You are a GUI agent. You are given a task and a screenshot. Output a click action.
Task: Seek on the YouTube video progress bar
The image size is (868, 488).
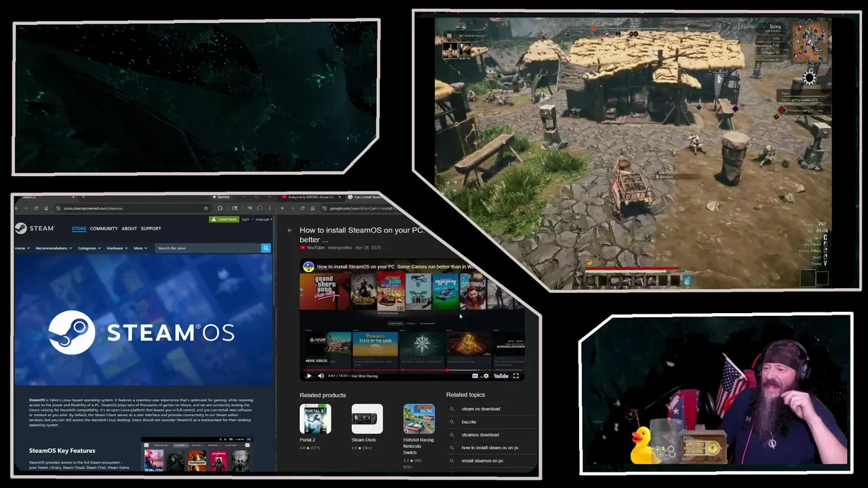[x=412, y=370]
